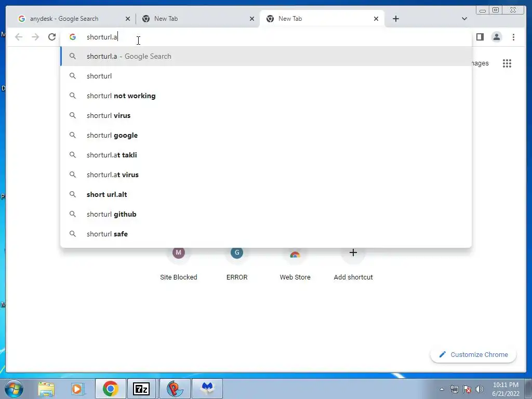Image resolution: width=532 pixels, height=399 pixels.
Task: Open the Action Center flag icon
Action: [467, 389]
